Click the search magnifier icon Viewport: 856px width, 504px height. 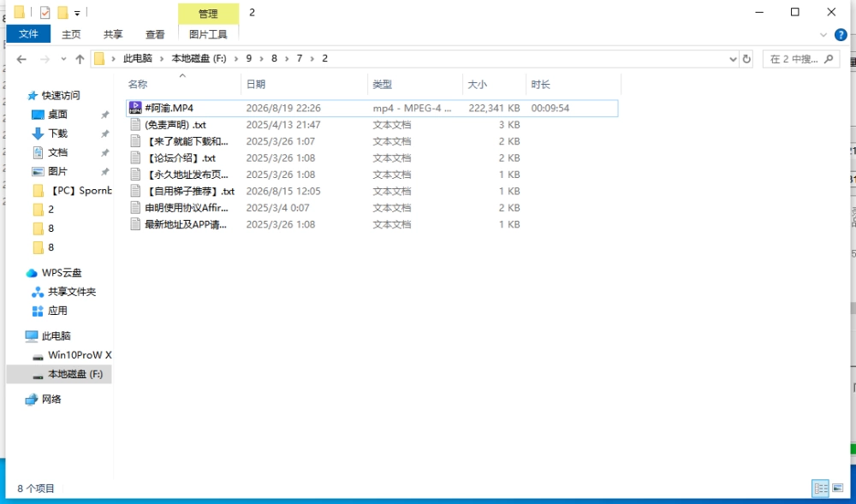829,58
